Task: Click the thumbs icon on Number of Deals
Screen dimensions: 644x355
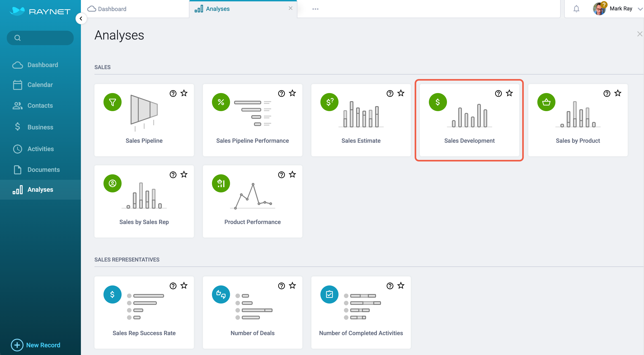Action: pyautogui.click(x=221, y=294)
